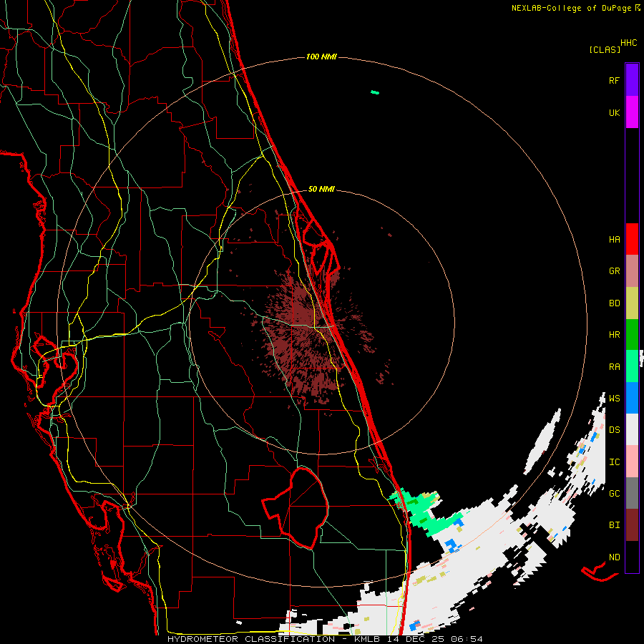Click the WS blue legend swatch

(632, 398)
